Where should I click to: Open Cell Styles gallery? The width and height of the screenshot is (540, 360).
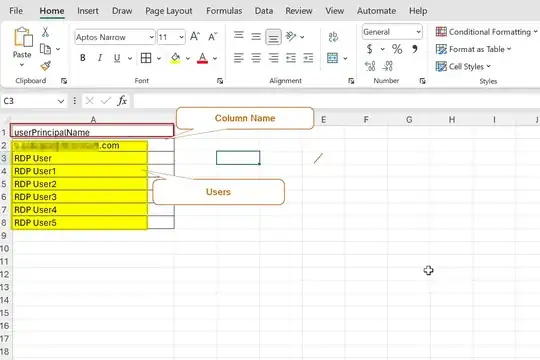pyautogui.click(x=463, y=66)
